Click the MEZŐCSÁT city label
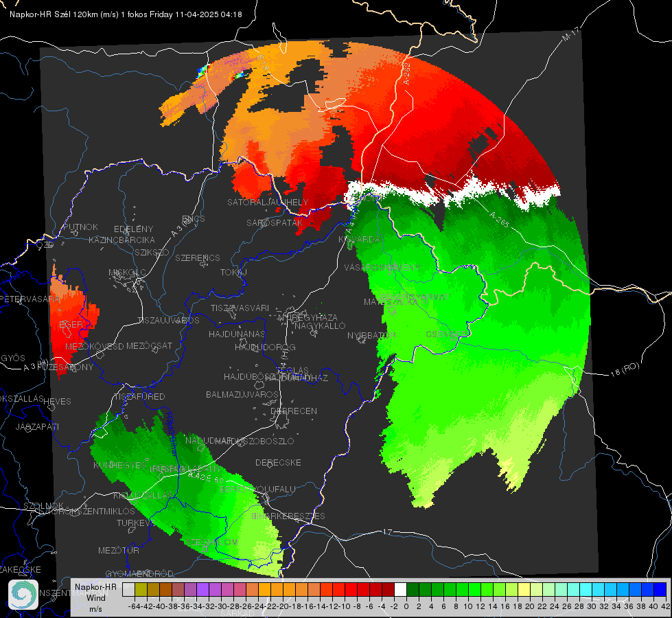Viewport: 672px width, 618px height. point(149,345)
